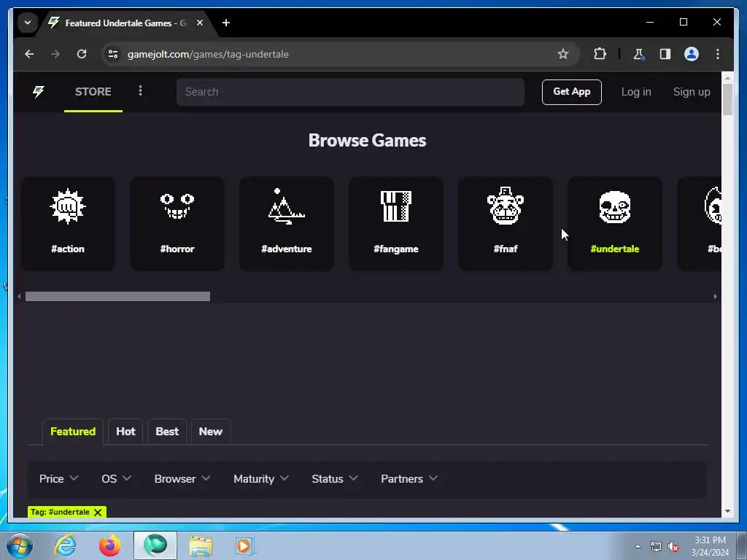Remove the Tag: #undertale filter with X
Image resolution: width=747 pixels, height=560 pixels.
pos(98,513)
